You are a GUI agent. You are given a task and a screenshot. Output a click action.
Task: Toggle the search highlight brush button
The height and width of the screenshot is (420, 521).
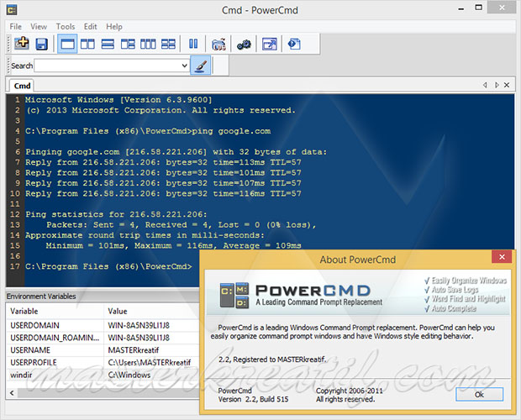click(x=201, y=66)
